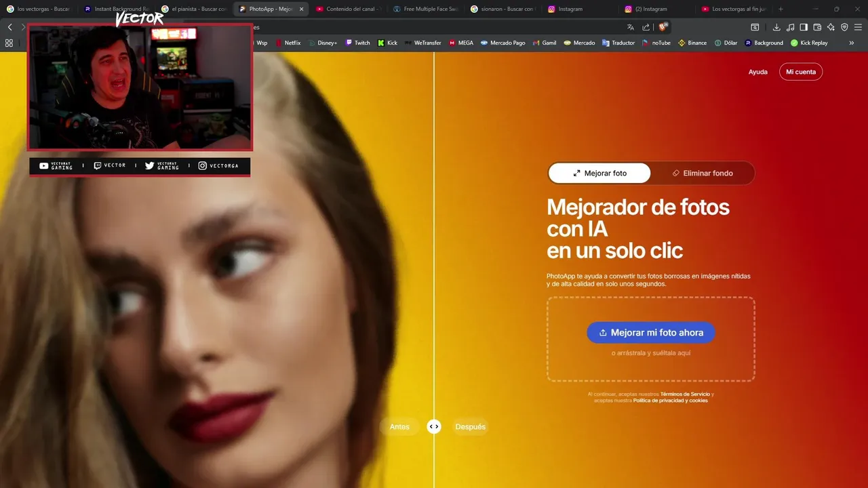
Task: Open the Kick bookmark
Action: click(x=388, y=43)
